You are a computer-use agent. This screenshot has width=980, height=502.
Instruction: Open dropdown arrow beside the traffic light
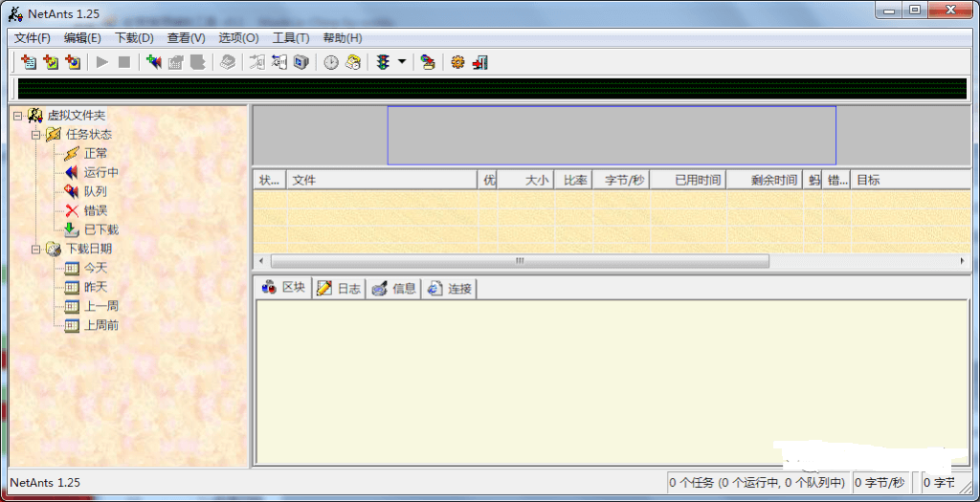402,62
